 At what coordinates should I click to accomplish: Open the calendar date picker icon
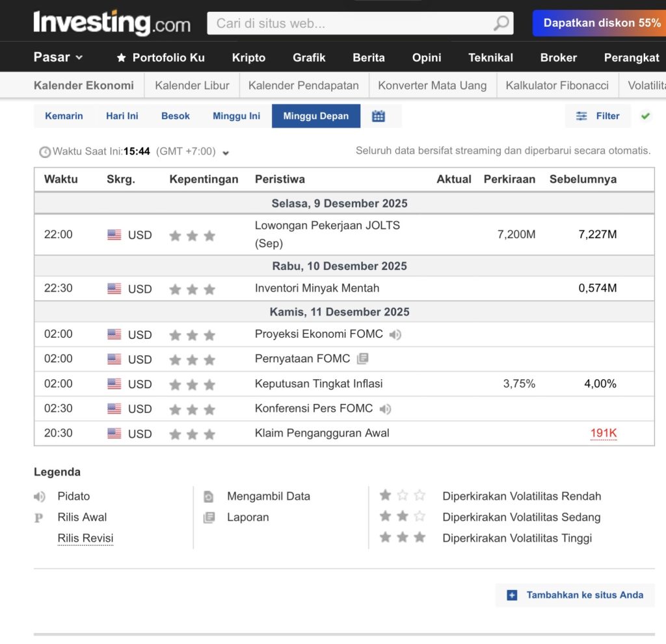coord(379,116)
